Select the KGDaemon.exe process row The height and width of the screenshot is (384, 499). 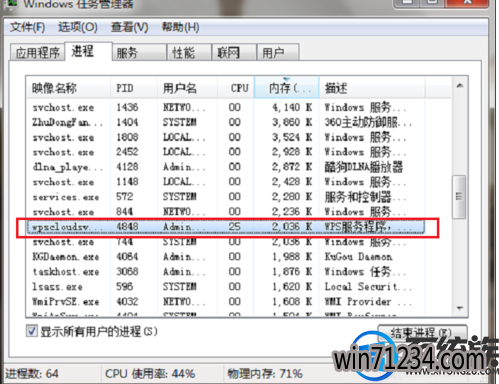[x=225, y=257]
